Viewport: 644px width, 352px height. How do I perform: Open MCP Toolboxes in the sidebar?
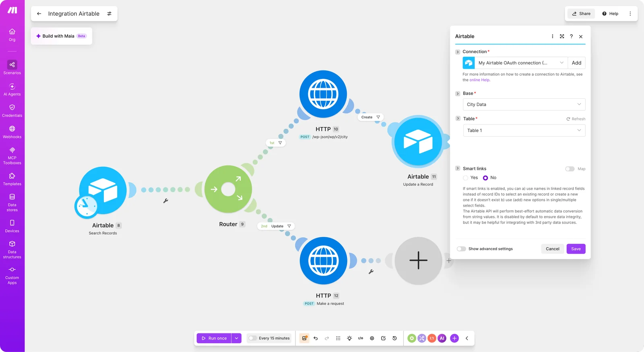click(x=12, y=155)
